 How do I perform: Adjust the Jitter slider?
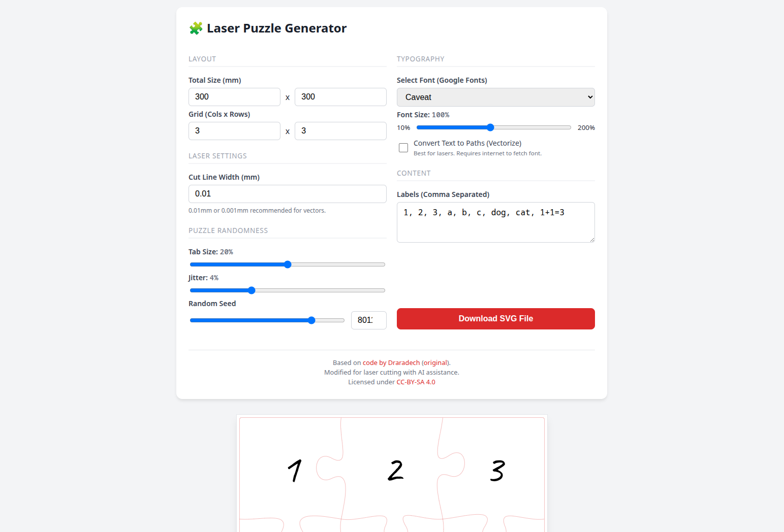tap(287, 290)
